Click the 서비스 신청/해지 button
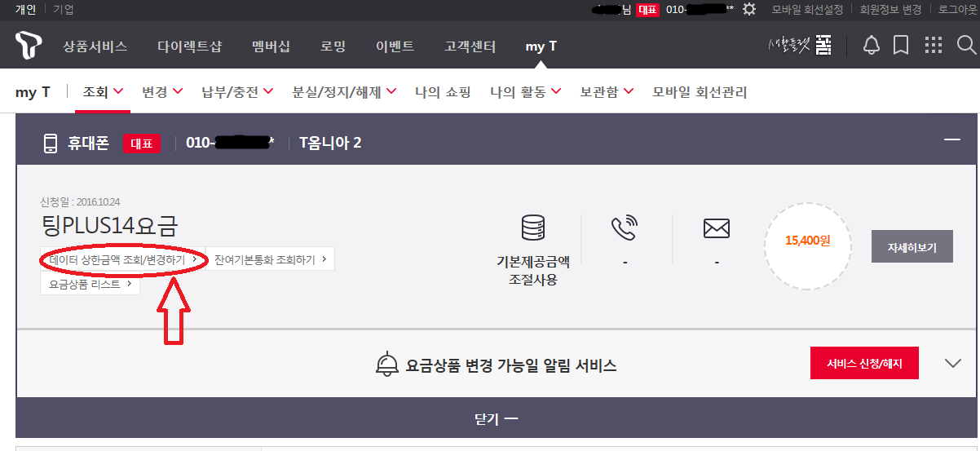The width and height of the screenshot is (980, 451). (864, 364)
